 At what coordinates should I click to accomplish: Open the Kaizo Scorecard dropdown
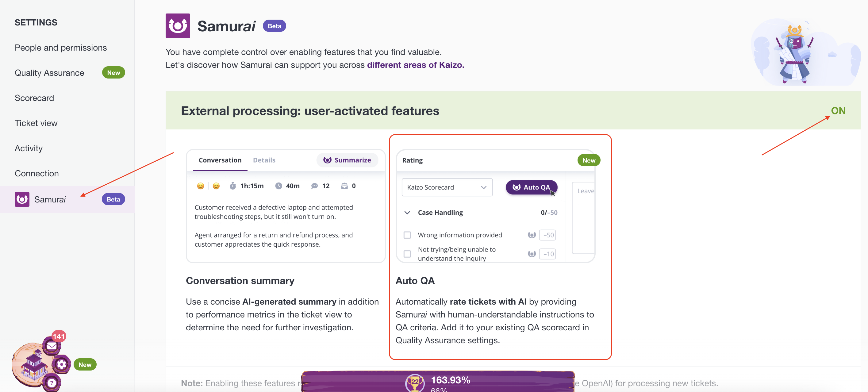tap(447, 187)
